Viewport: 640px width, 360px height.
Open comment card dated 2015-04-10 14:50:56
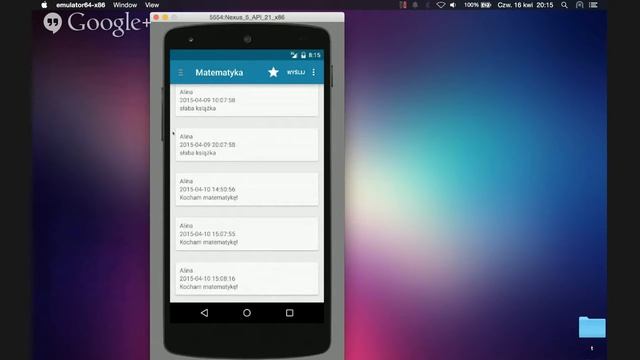tap(247, 189)
